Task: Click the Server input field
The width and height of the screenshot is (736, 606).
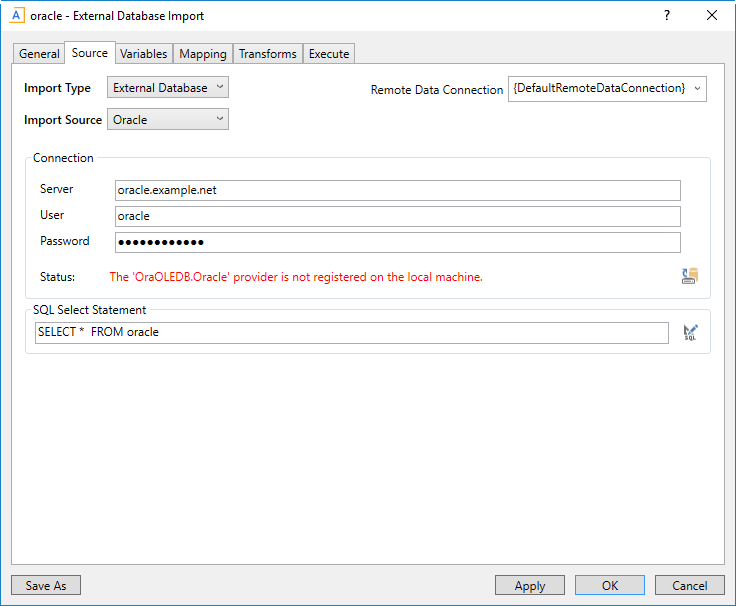Action: click(x=398, y=190)
